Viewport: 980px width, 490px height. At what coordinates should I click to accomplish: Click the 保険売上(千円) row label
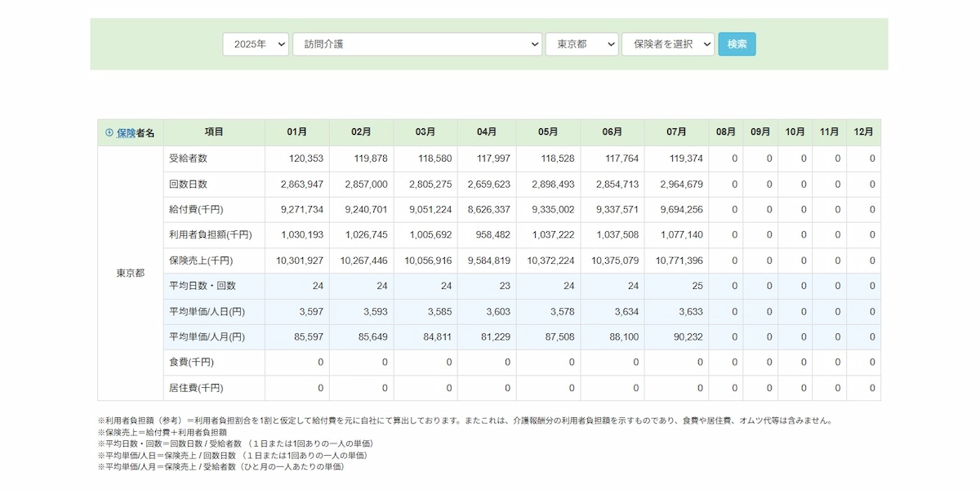click(x=201, y=261)
